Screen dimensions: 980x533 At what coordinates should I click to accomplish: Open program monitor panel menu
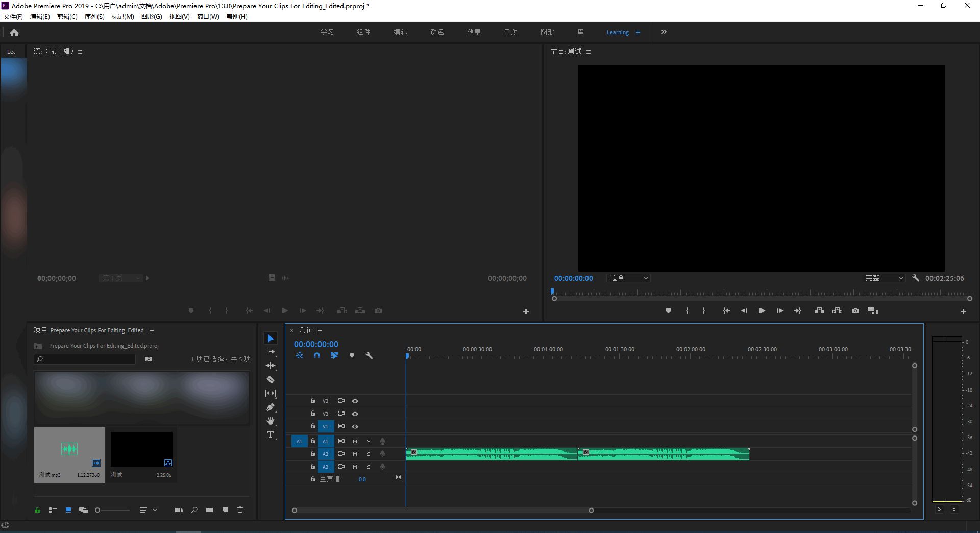pos(589,52)
